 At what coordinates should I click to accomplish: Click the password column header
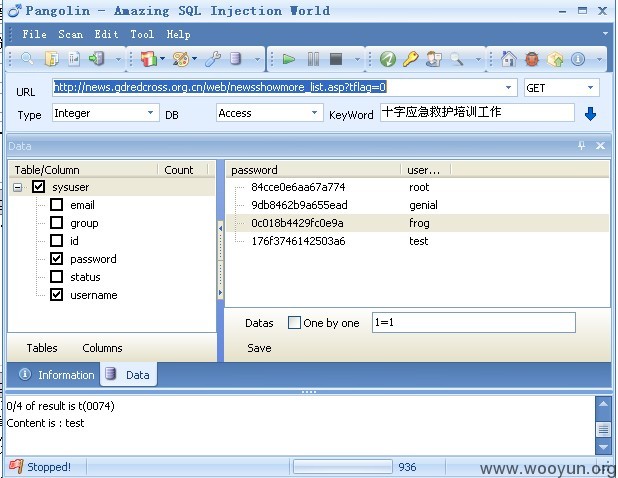pos(313,170)
